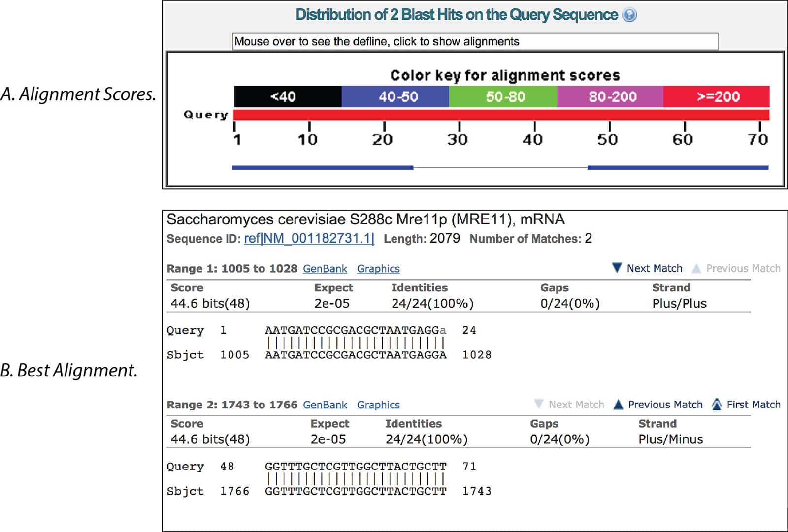
Task: Open GenBank link for Range 2
Action: [325, 405]
